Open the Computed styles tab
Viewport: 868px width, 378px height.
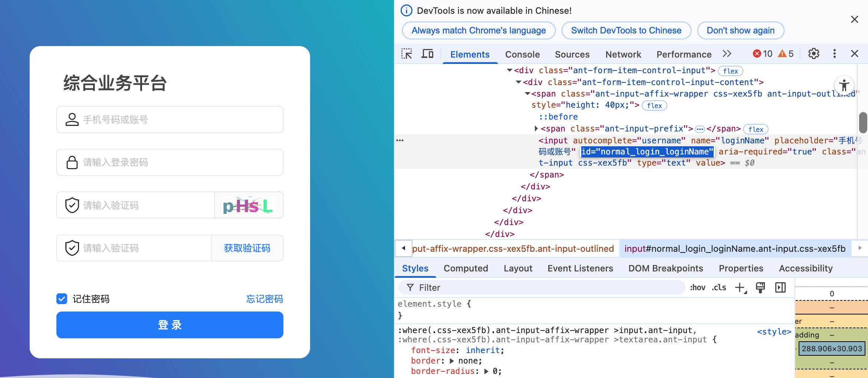click(x=466, y=268)
